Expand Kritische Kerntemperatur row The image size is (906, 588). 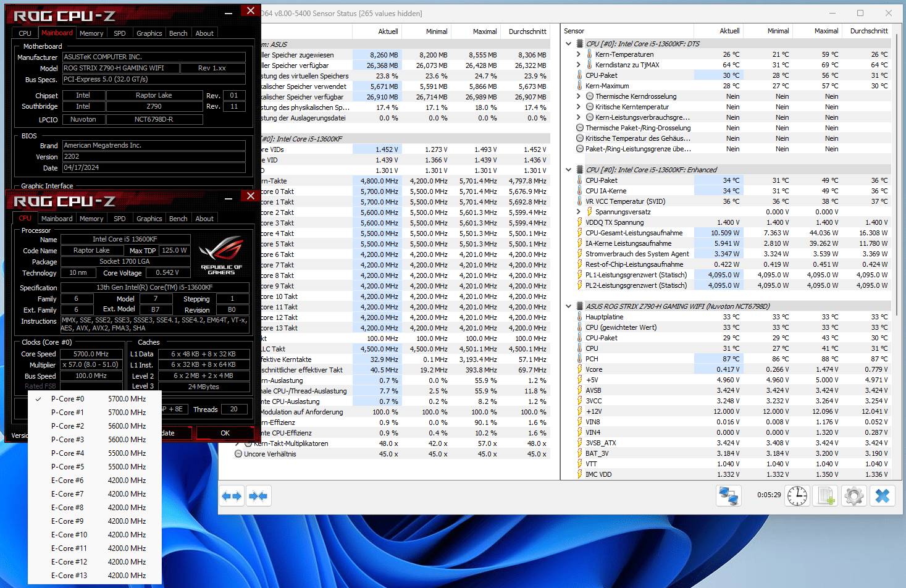pyautogui.click(x=579, y=107)
